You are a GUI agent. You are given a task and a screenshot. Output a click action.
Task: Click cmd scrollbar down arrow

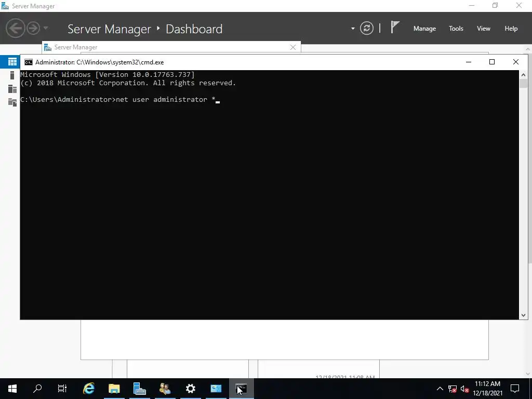523,315
